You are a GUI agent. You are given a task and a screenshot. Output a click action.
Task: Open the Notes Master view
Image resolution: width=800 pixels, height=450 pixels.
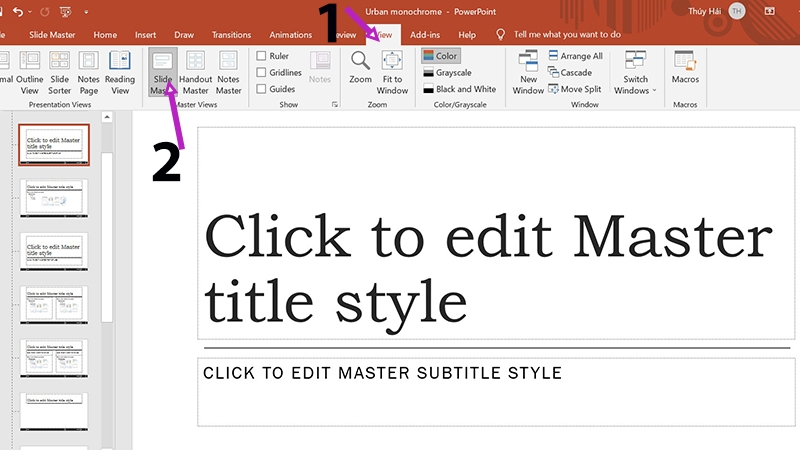tap(229, 71)
